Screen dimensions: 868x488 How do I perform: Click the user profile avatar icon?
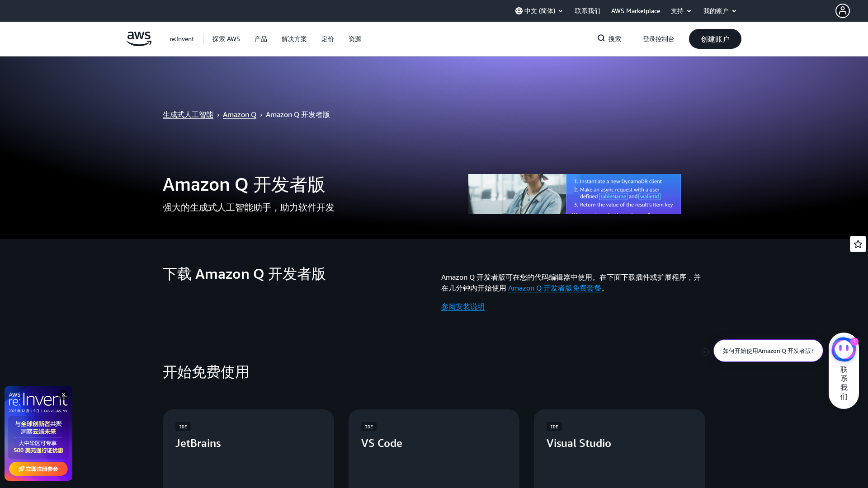(x=842, y=11)
